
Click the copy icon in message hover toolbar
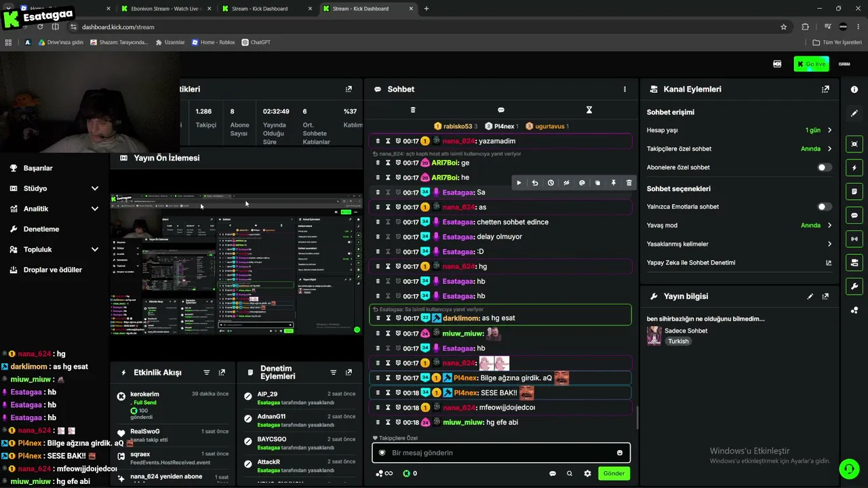point(597,183)
